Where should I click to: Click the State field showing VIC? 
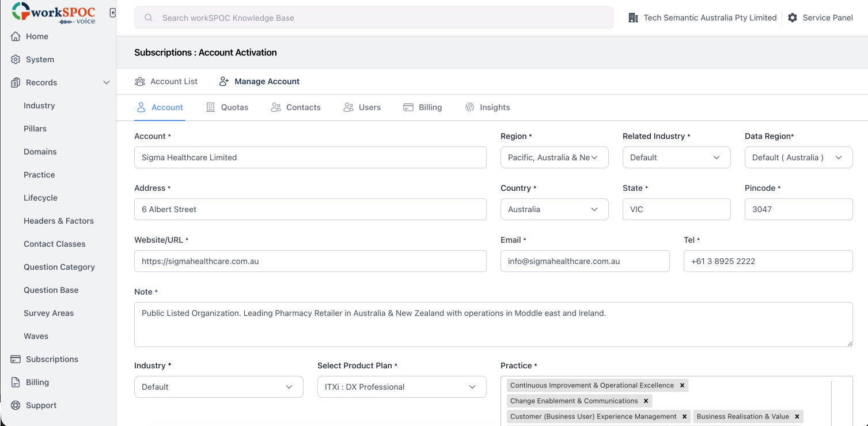[x=677, y=209]
